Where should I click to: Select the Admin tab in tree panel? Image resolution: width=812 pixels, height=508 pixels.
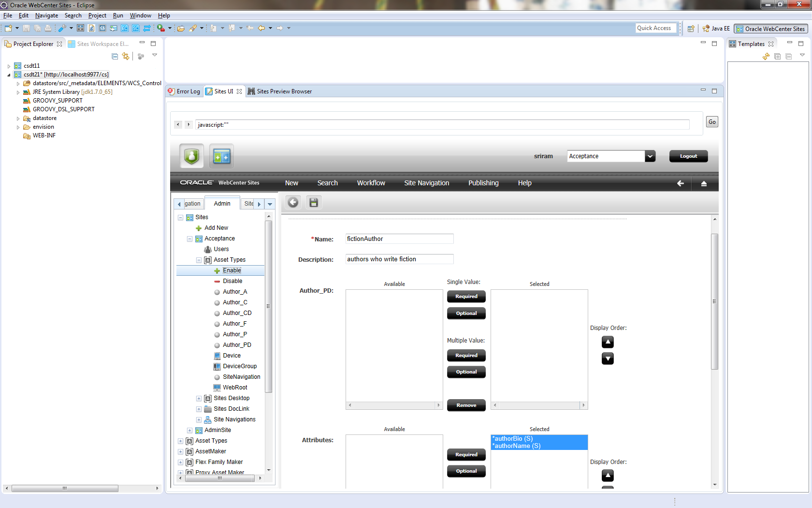point(222,204)
